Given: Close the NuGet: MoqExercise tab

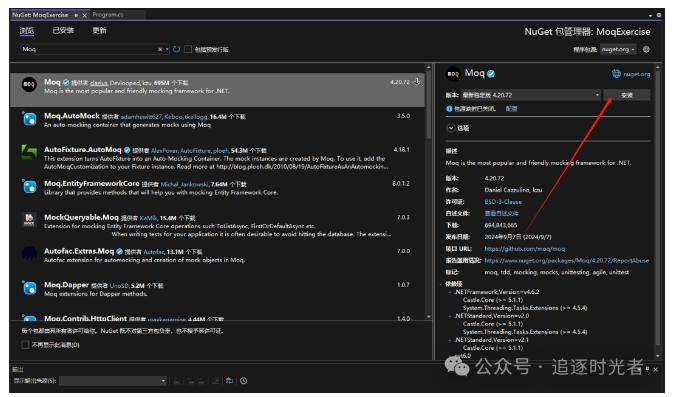Looking at the screenshot, I should coord(84,15).
